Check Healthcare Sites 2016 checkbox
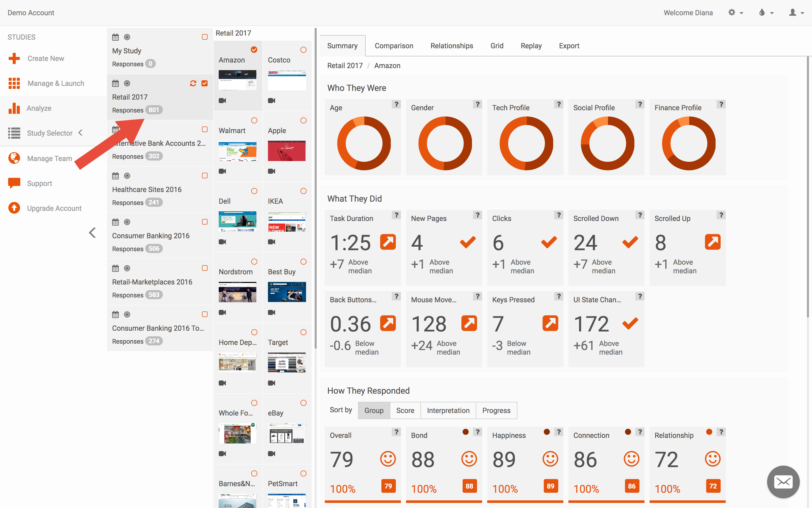 [x=205, y=176]
